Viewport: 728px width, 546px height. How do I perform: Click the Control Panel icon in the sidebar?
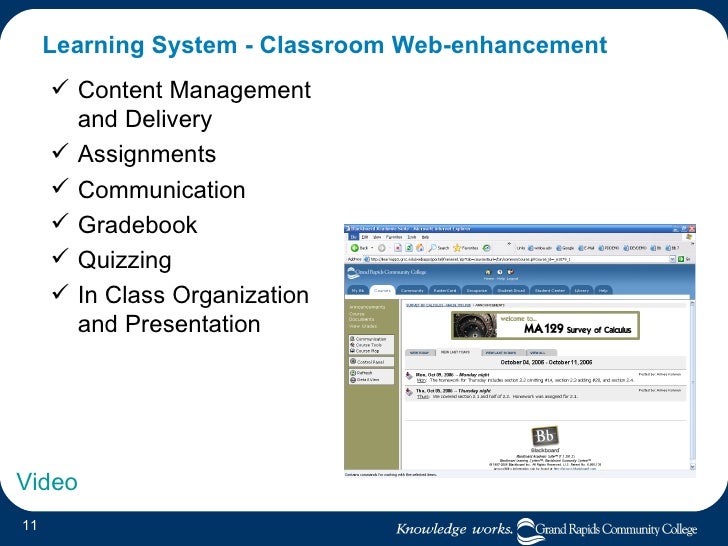pyautogui.click(x=353, y=361)
